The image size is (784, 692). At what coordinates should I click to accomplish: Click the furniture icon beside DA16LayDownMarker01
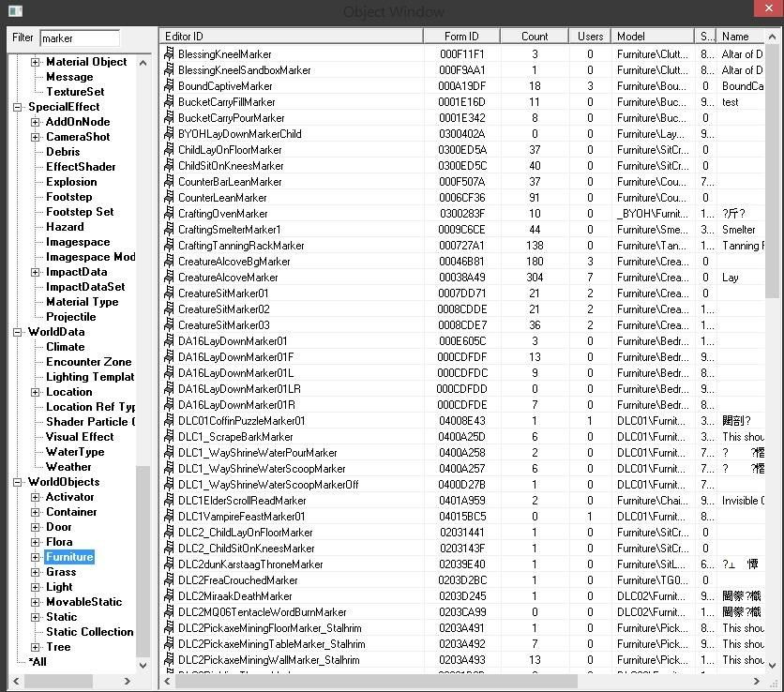click(x=169, y=341)
